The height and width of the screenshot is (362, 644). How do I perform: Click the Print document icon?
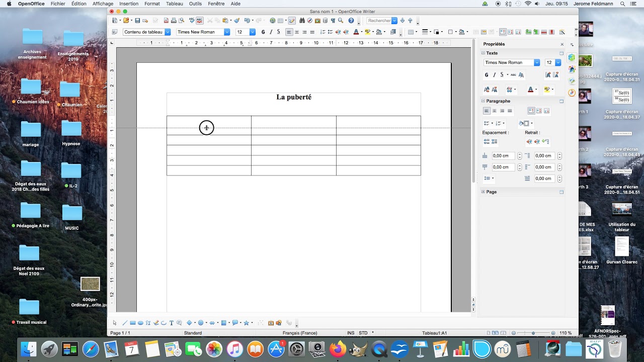point(174,21)
